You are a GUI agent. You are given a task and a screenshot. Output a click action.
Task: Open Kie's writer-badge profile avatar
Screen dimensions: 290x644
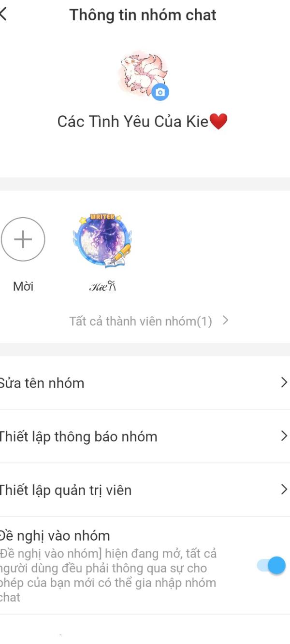(102, 240)
